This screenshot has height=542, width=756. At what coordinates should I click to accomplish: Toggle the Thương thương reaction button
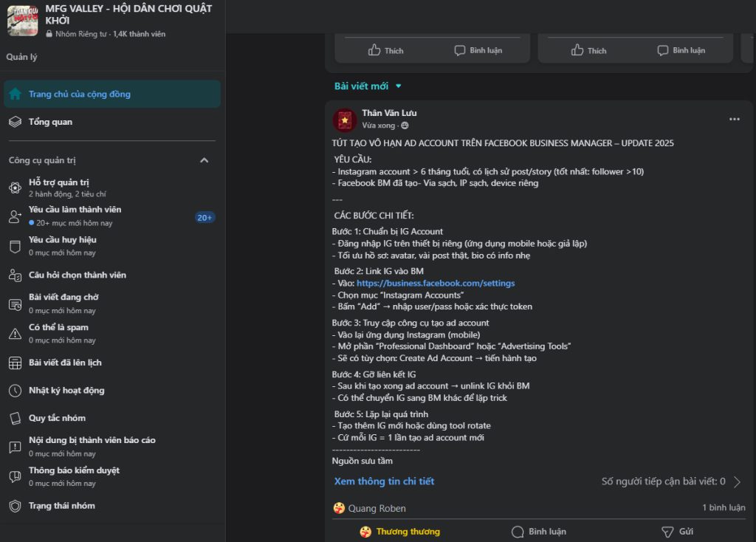point(399,531)
